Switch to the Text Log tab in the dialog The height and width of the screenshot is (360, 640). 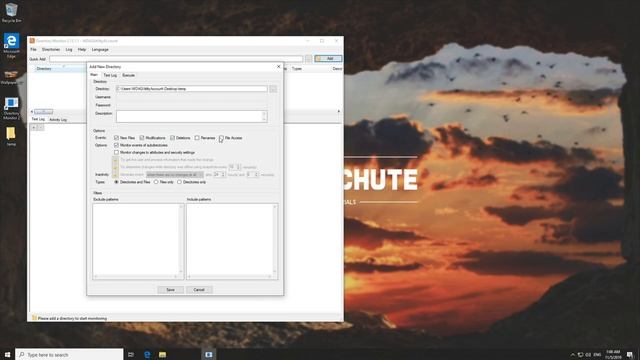coord(110,75)
